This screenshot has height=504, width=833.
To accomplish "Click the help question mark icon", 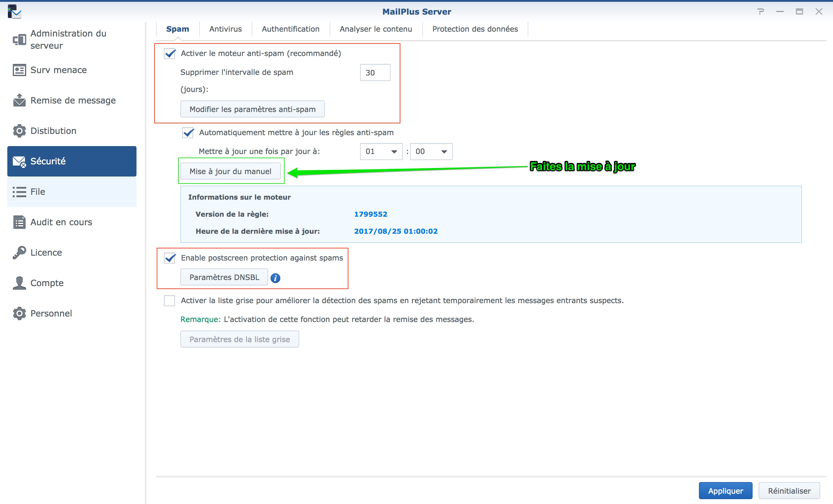I will point(760,12).
